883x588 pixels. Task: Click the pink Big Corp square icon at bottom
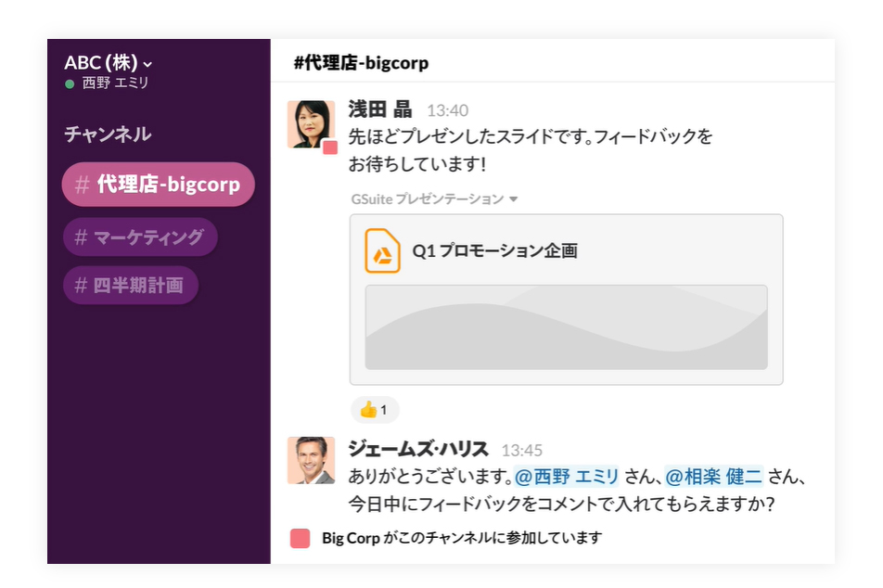click(300, 539)
